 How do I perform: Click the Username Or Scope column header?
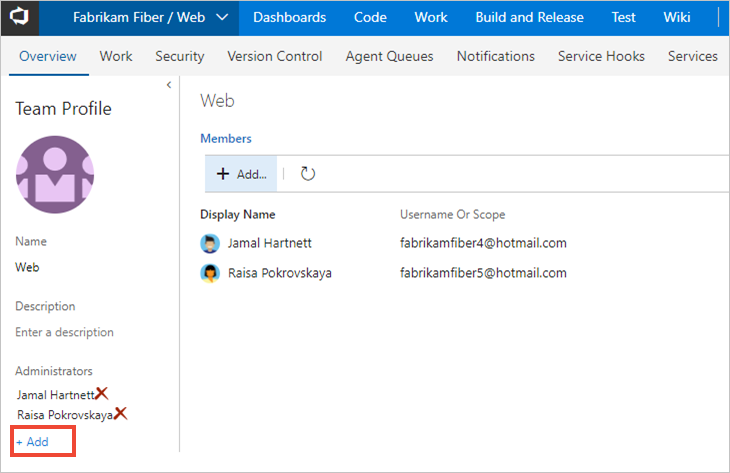(453, 215)
